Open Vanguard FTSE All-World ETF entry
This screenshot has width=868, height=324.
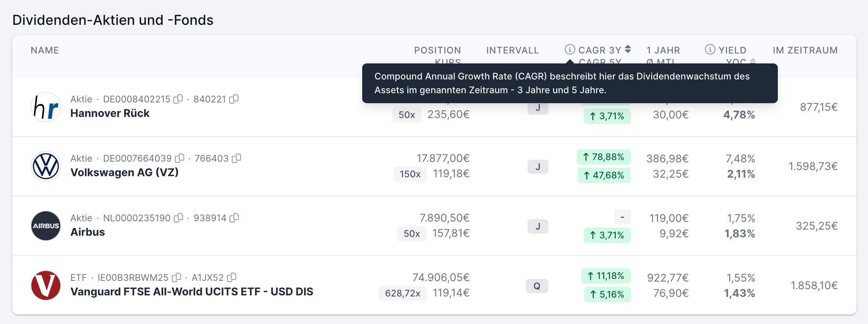click(192, 292)
